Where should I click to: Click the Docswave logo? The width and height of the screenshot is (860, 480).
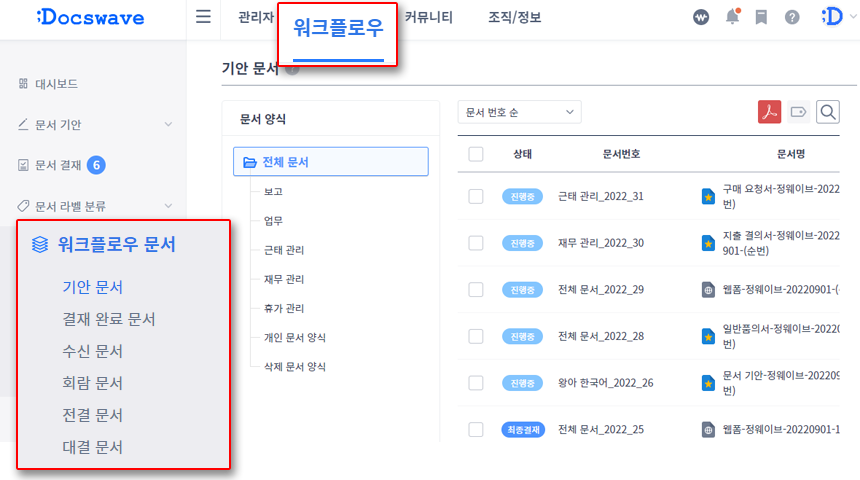[90, 18]
